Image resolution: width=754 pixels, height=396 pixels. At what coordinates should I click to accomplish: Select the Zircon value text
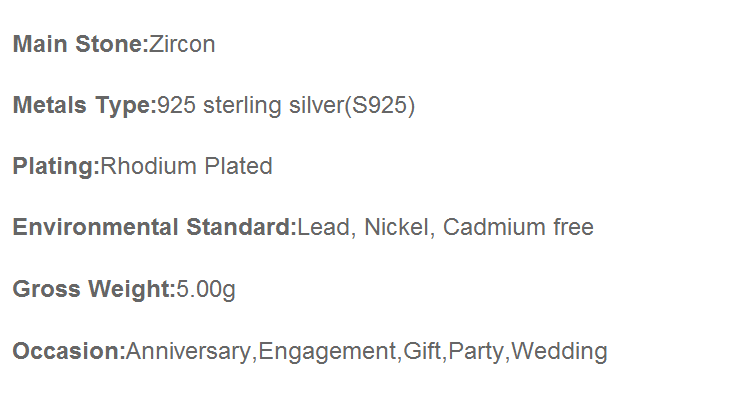pos(182,44)
